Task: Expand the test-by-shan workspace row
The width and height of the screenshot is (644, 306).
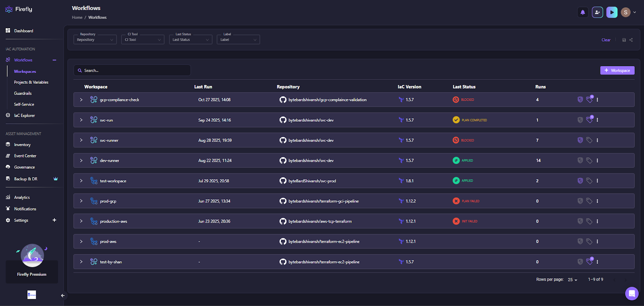Action: click(x=81, y=262)
